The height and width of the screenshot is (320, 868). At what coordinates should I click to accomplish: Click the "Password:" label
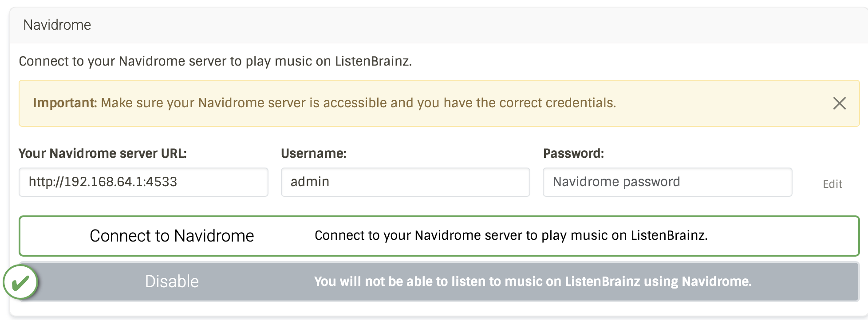click(x=573, y=153)
